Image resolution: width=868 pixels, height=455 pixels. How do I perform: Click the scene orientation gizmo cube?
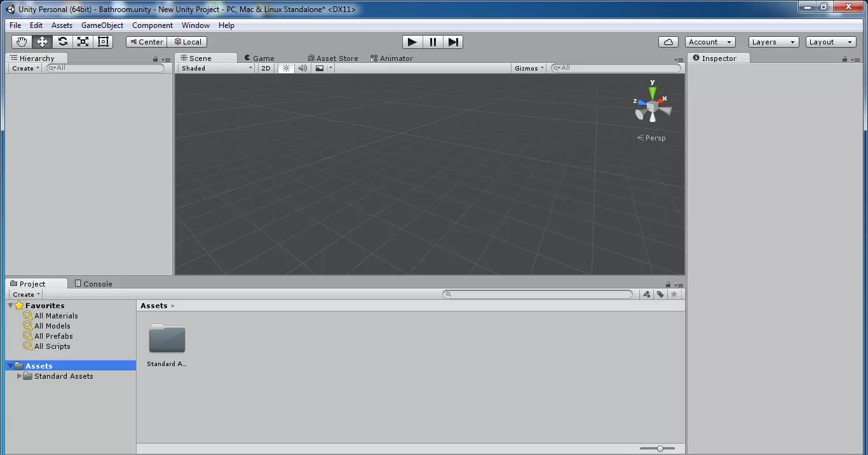click(x=653, y=107)
